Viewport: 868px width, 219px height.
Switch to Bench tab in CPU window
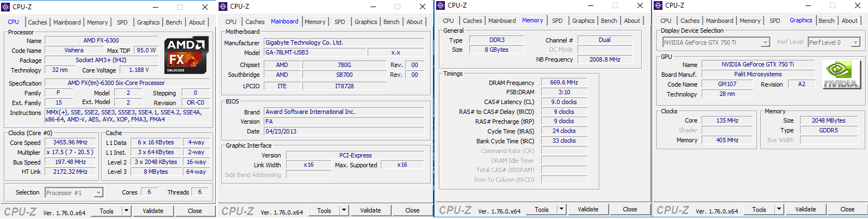click(x=174, y=22)
